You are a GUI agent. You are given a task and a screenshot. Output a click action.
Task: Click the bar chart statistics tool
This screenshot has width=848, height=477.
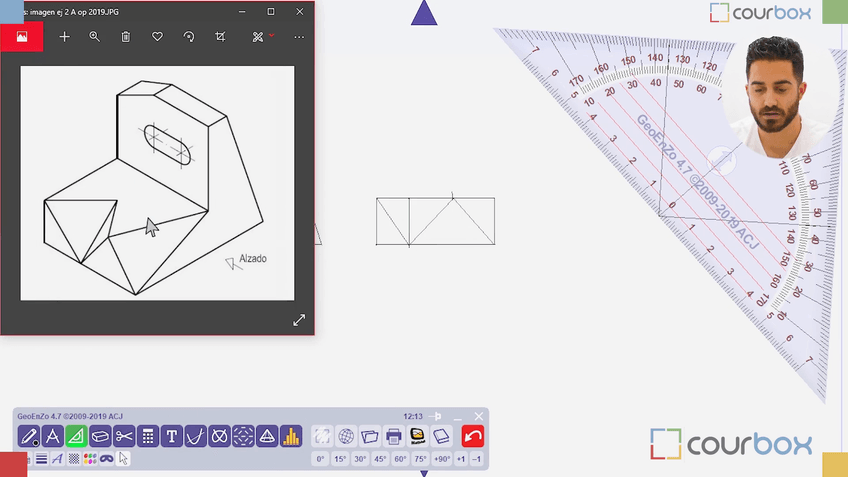[x=291, y=436]
